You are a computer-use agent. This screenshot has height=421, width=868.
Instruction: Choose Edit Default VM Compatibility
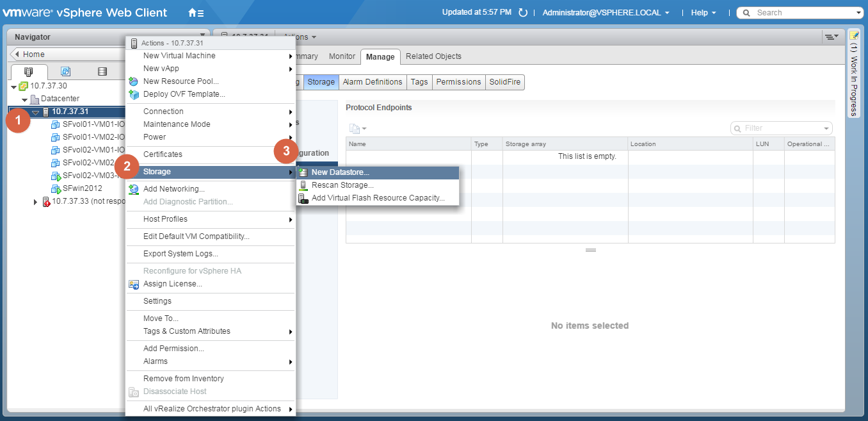click(211, 236)
